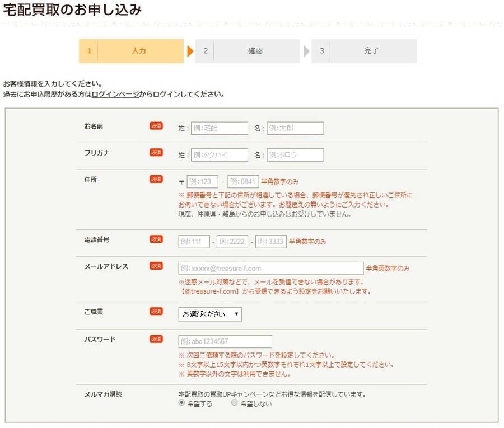Viewport: 504px width, 428px height.
Task: Open the ご職業 occupation dropdown
Action: point(210,314)
